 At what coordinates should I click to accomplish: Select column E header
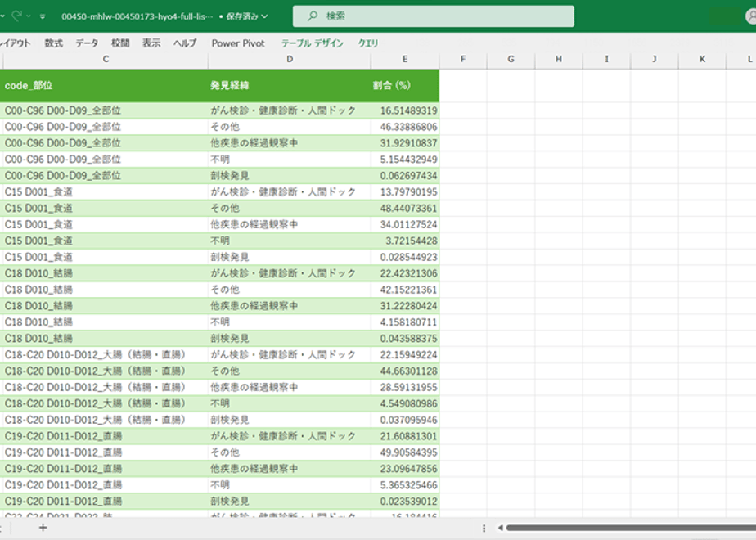pos(405,59)
